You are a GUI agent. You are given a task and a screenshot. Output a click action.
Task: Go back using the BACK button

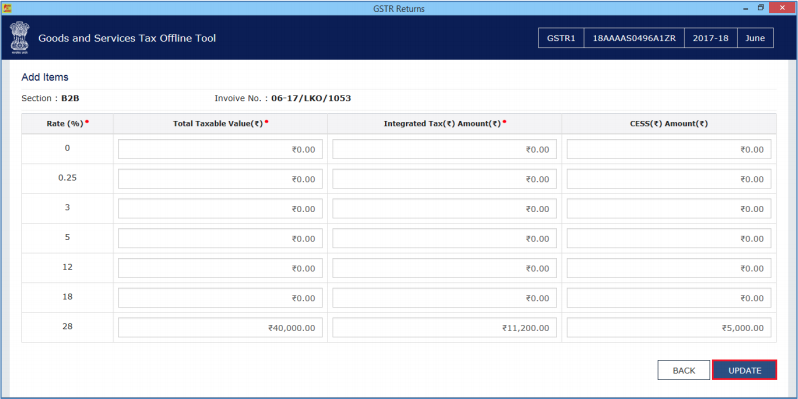click(x=683, y=370)
